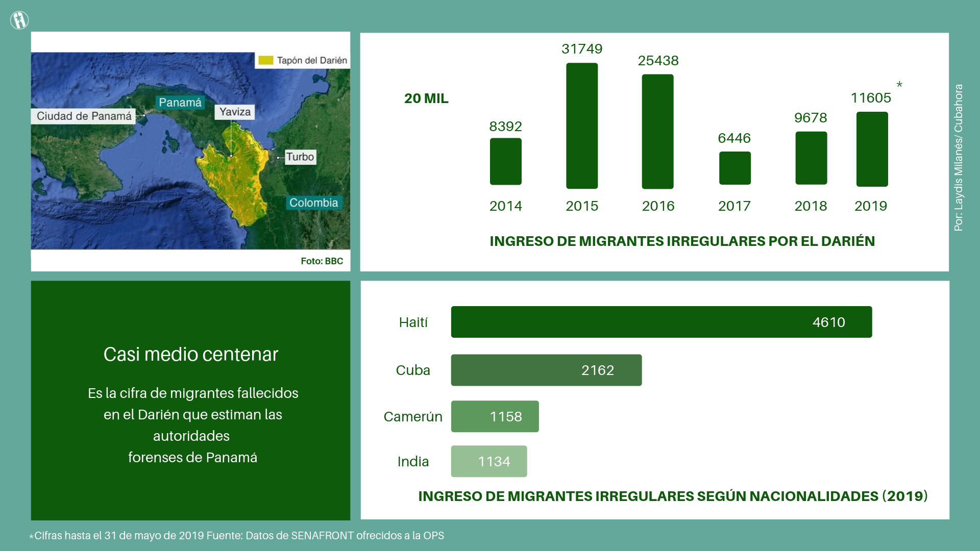Select the 2014 bar in chart
Image resolution: width=980 pixels, height=551 pixels.
(x=505, y=161)
